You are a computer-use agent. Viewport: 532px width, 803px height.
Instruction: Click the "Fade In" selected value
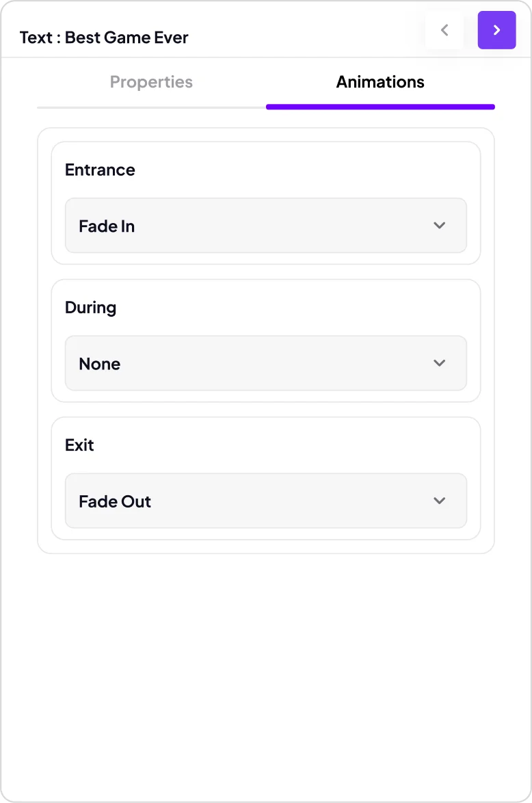[x=107, y=226]
